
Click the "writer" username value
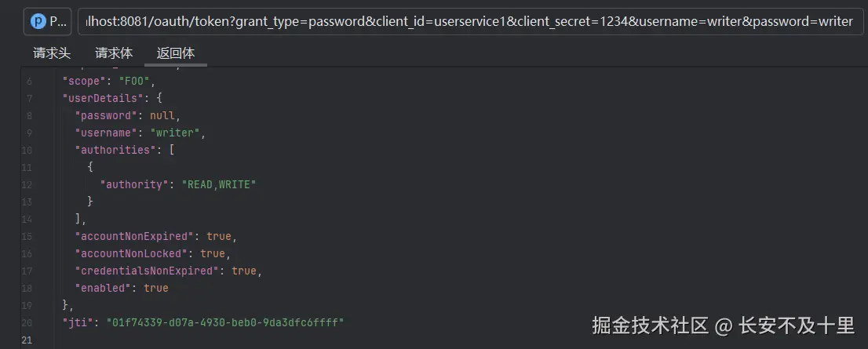point(177,133)
